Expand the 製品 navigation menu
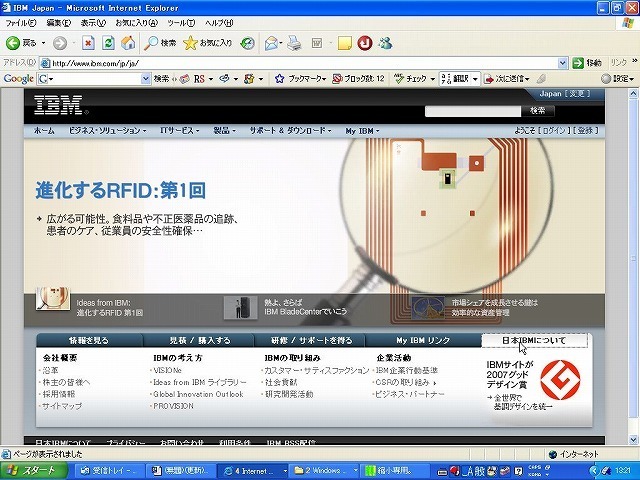 click(224, 131)
